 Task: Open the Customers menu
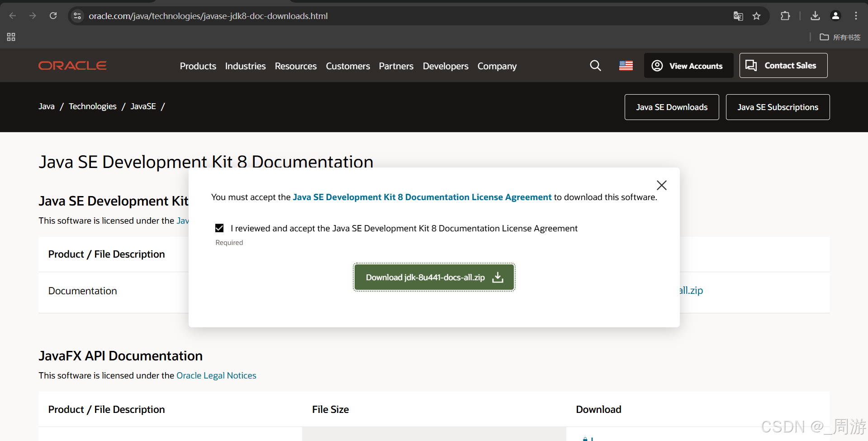(348, 66)
